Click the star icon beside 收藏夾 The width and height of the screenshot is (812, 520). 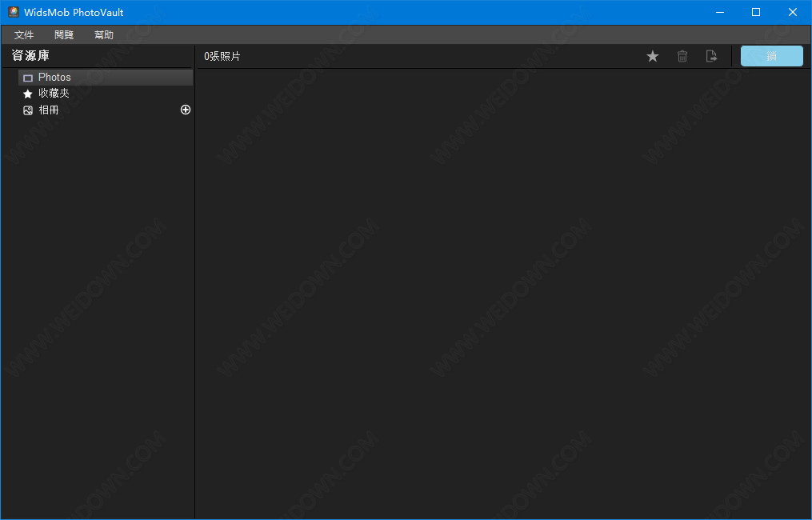pyautogui.click(x=28, y=94)
